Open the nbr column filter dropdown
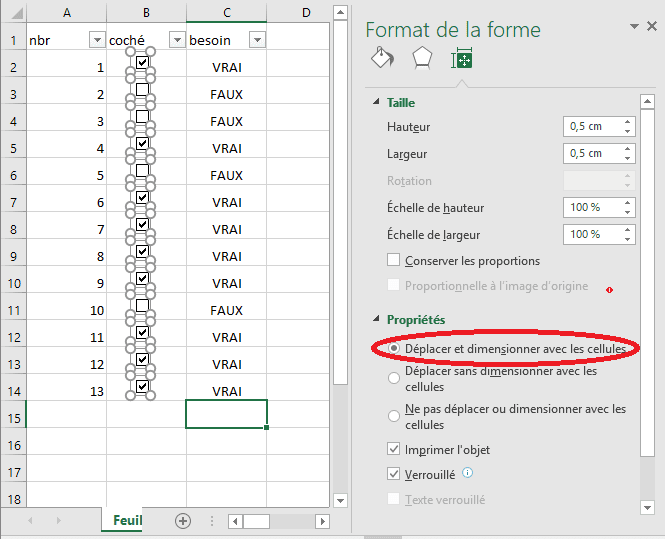Screen dimensions: 665x539 (97, 40)
